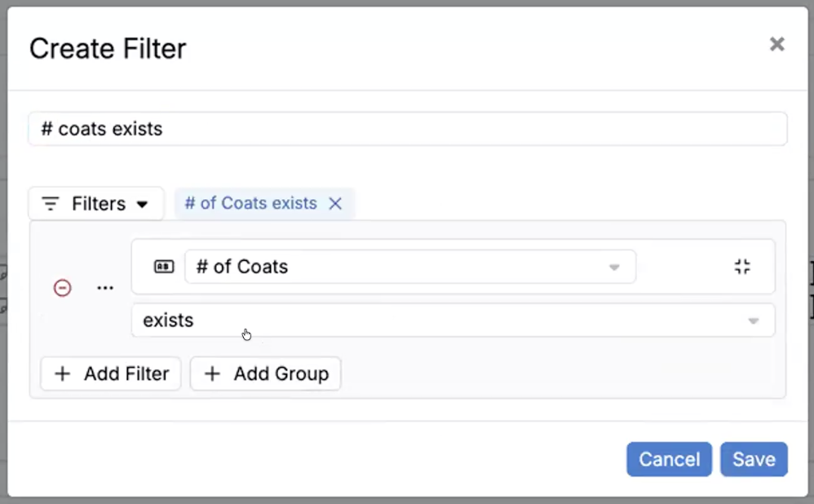814x504 pixels.
Task: Open the '# of Coats' field dropdown
Action: pos(410,267)
